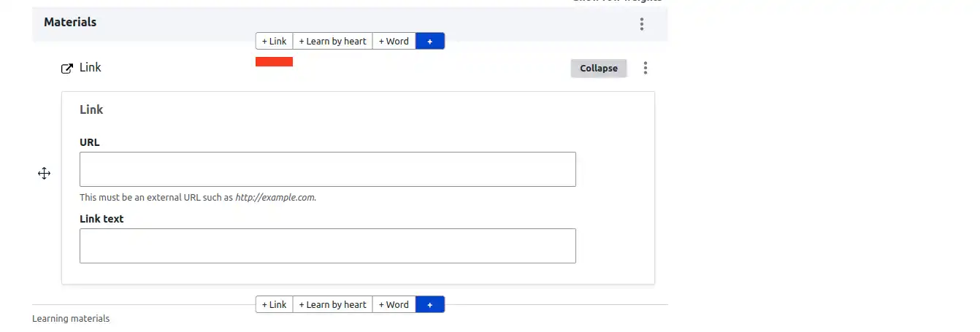
Task: Click the external link icon beside Link
Action: 67,69
